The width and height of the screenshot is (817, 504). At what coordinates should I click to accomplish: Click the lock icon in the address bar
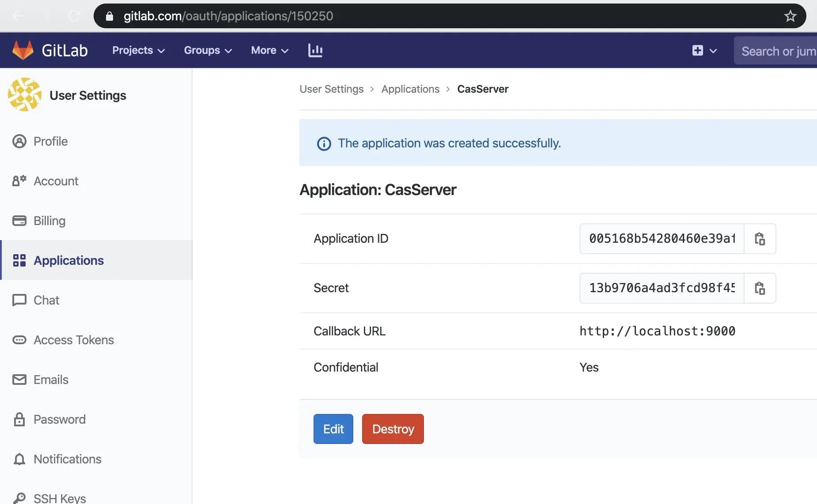click(110, 16)
